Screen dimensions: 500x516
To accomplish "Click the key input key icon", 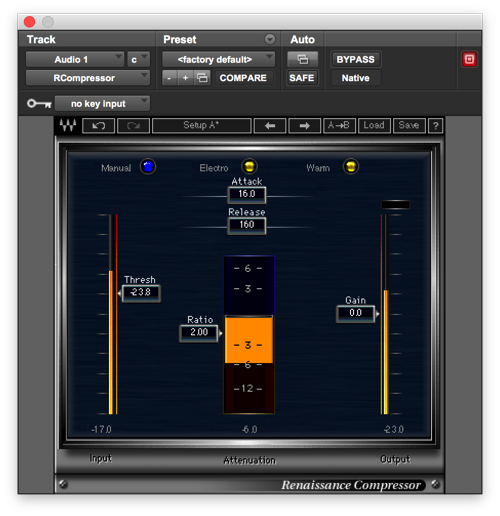I will click(39, 104).
